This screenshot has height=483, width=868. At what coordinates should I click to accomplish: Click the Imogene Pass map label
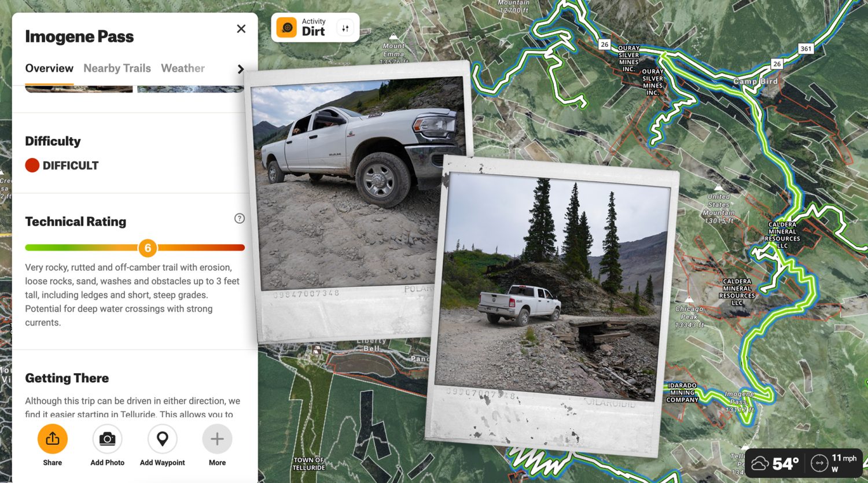pos(739,398)
